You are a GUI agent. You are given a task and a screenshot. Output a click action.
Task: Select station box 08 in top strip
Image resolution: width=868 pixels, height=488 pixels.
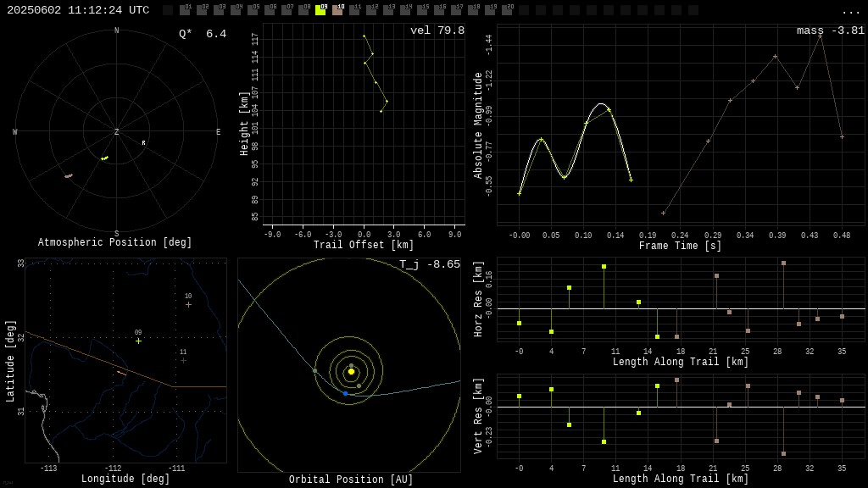(303, 10)
